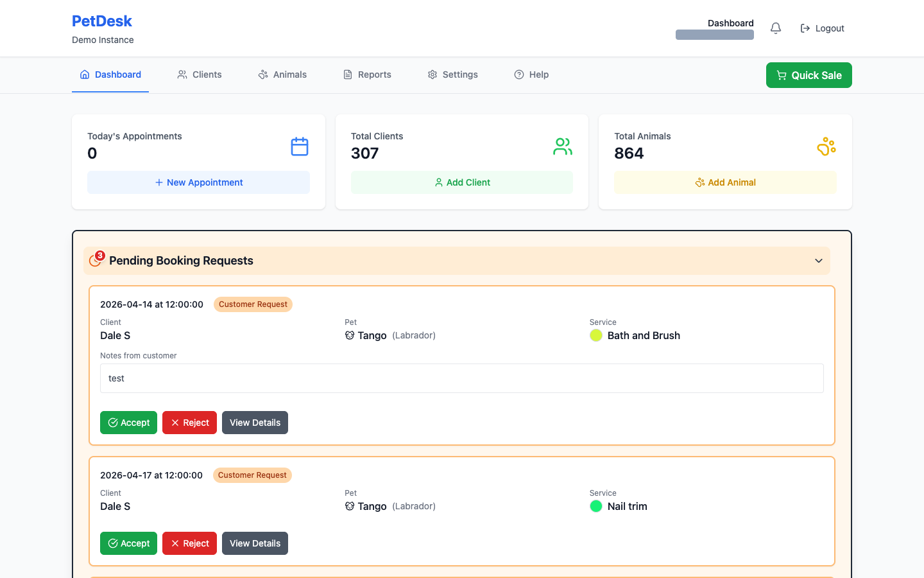Accept the Bath and Brush booking request
924x578 pixels.
128,423
